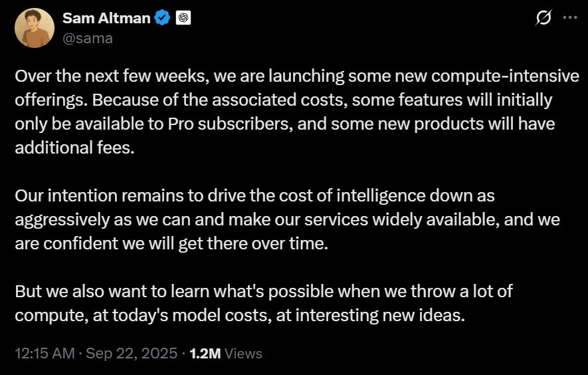Click the Sam Altman display name
The image size is (588, 375).
(106, 18)
